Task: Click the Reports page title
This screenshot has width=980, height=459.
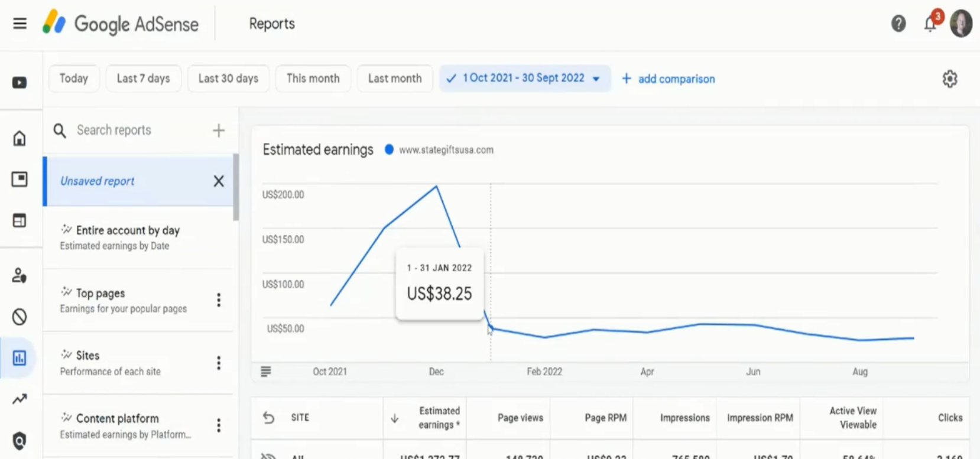Action: point(272,24)
